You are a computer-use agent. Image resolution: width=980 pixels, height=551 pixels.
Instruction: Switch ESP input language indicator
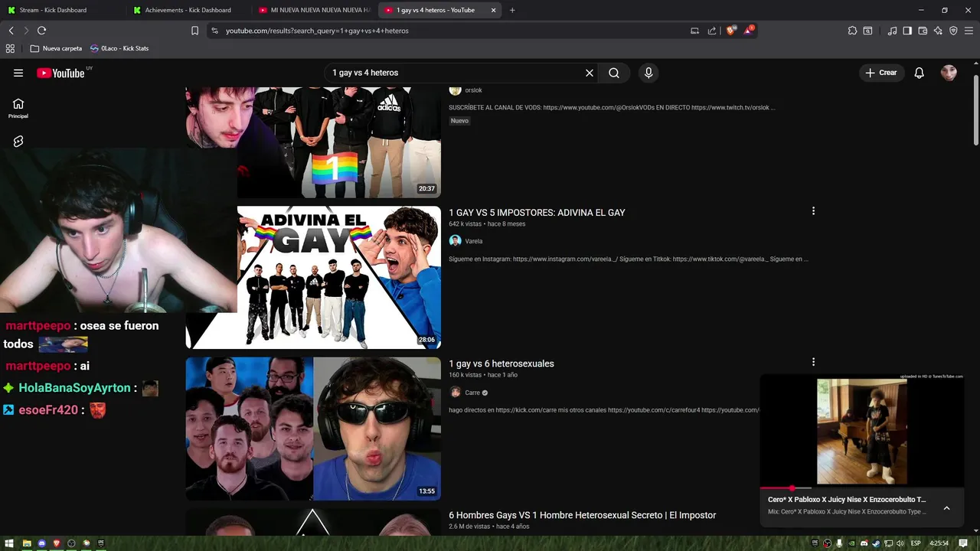916,543
